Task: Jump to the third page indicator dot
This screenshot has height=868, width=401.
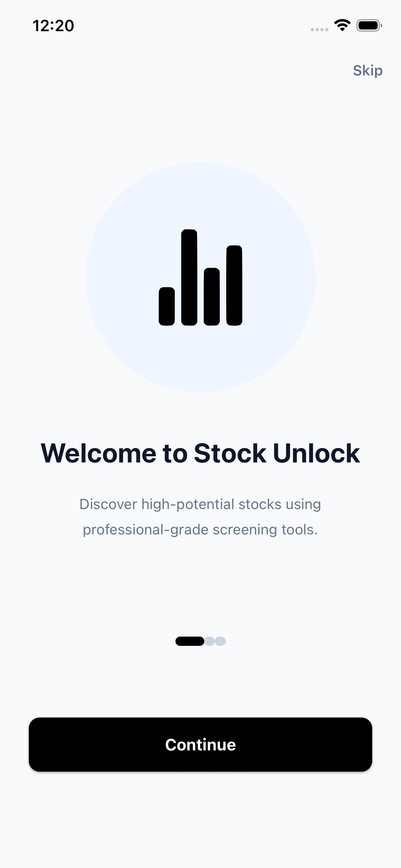Action: [220, 641]
